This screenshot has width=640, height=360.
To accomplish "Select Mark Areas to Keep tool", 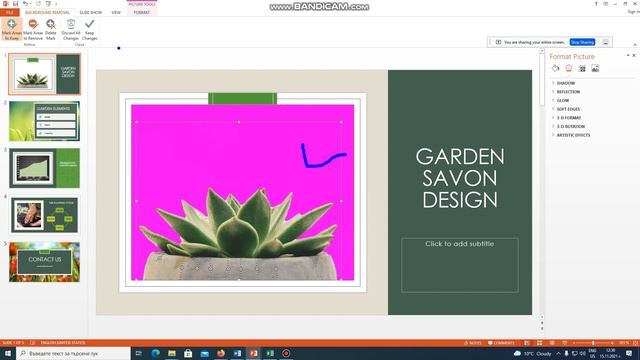I will click(x=11, y=29).
